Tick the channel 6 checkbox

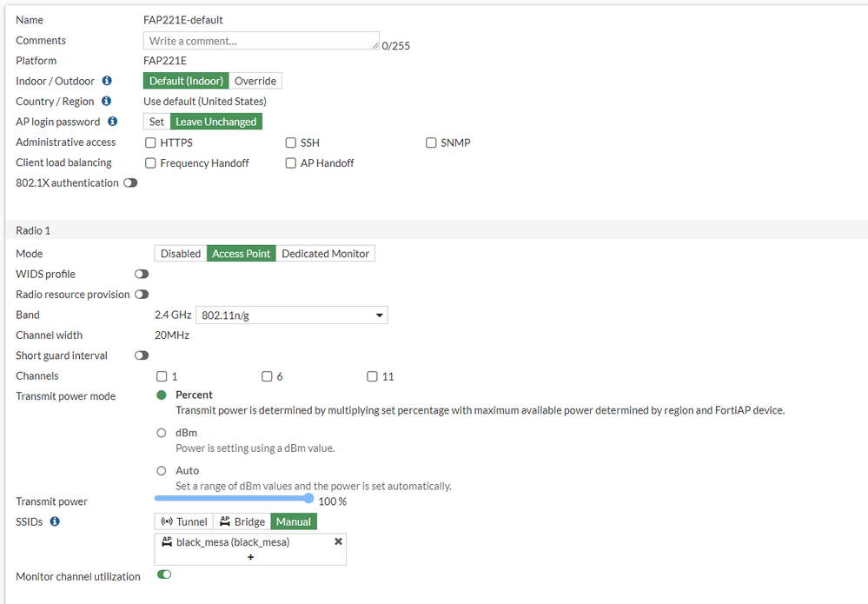click(267, 376)
